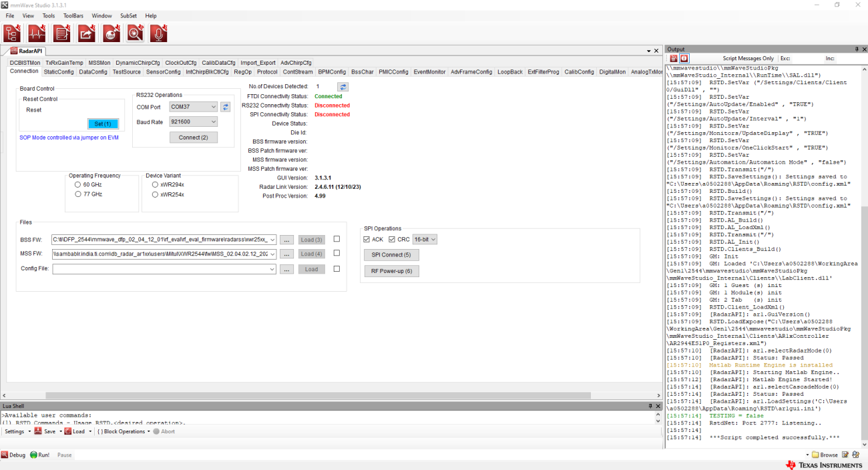Open the SubSet menu
Screen dimensions: 868x470
tap(128, 15)
